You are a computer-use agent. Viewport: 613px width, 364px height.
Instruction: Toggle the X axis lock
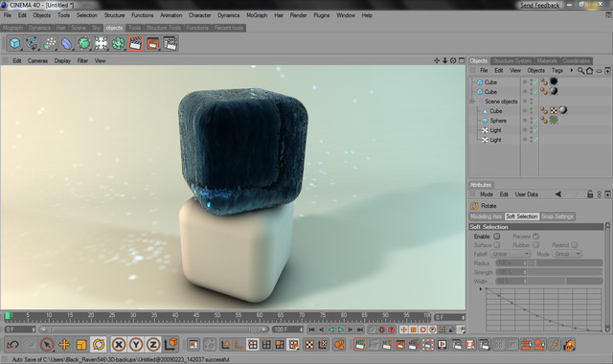[119, 345]
